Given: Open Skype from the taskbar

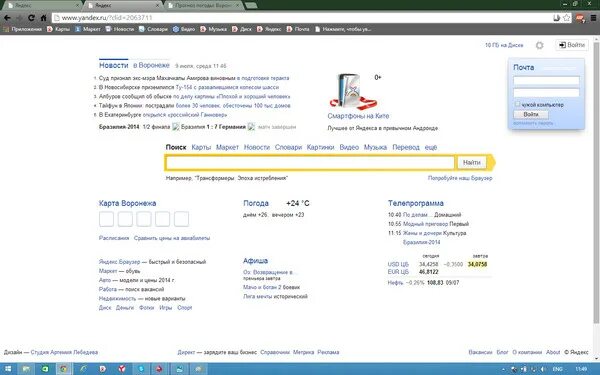Looking at the screenshot, I should tap(140, 369).
